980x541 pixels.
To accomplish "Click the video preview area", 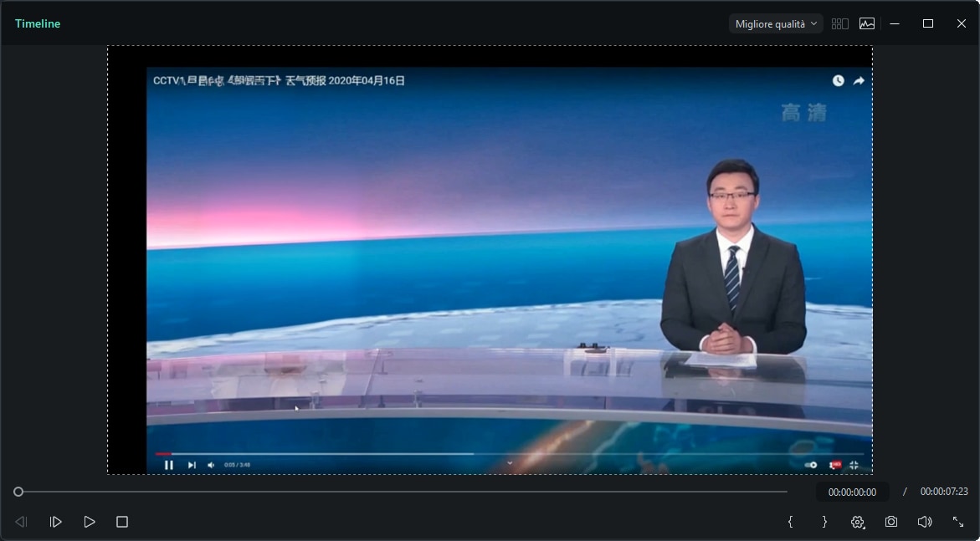I will coord(490,260).
